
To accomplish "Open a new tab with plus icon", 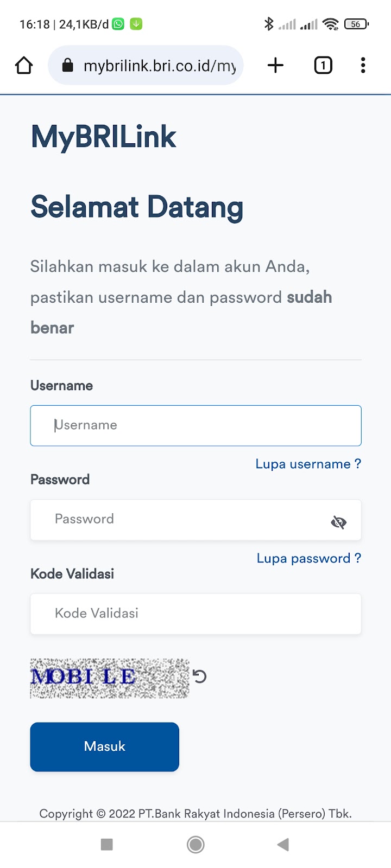I will tap(276, 66).
